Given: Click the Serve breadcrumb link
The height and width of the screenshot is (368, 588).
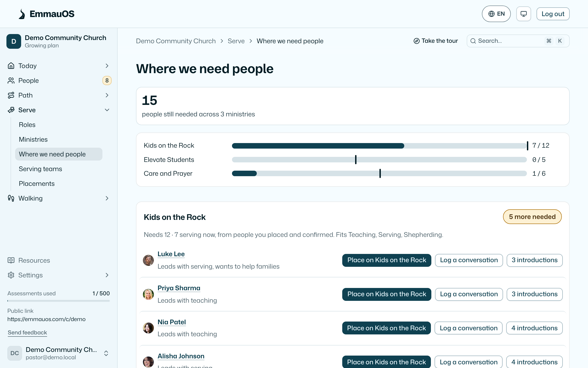Looking at the screenshot, I should [236, 41].
